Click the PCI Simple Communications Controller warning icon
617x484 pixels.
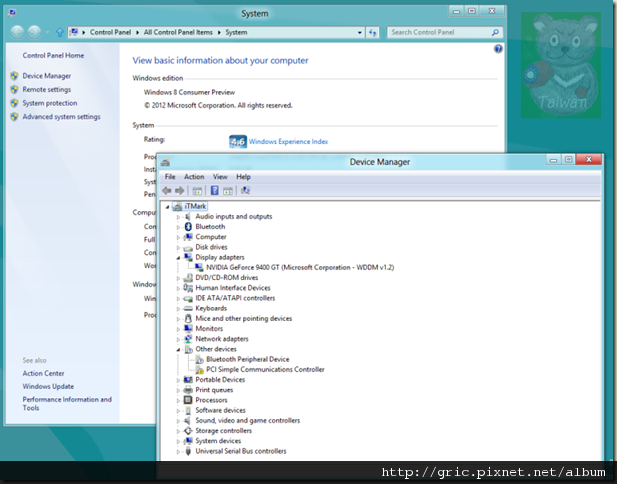[x=200, y=369]
